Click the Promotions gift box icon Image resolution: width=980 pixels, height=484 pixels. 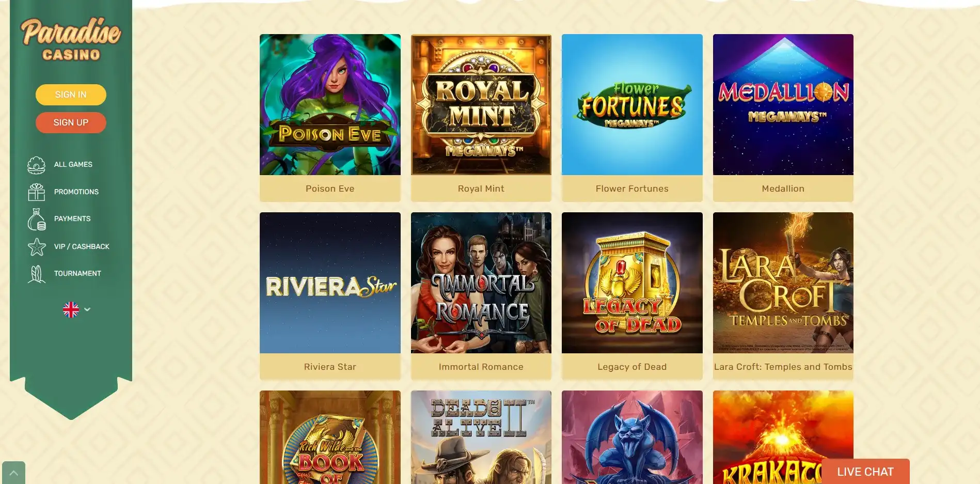pos(37,192)
